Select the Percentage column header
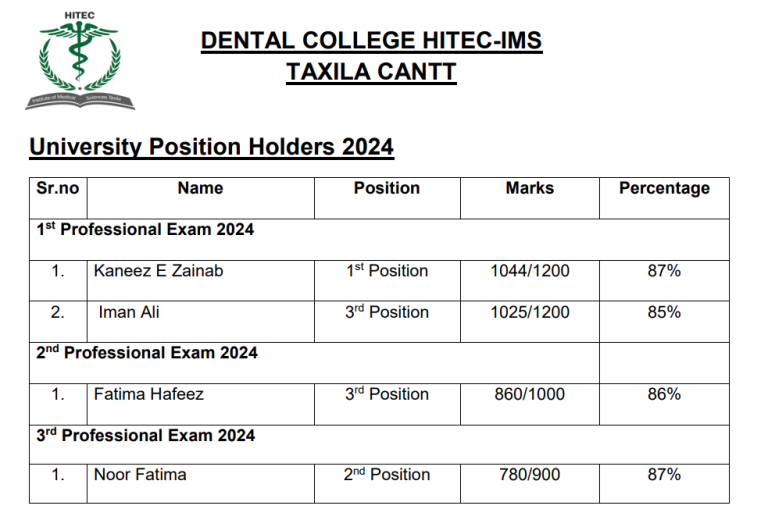Image resolution: width=768 pixels, height=527 pixels. (665, 198)
